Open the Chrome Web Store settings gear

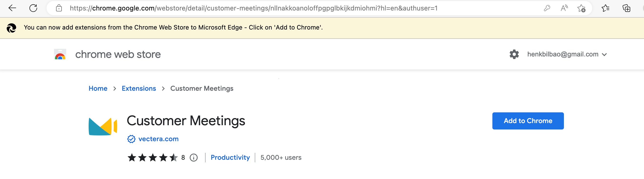click(514, 54)
